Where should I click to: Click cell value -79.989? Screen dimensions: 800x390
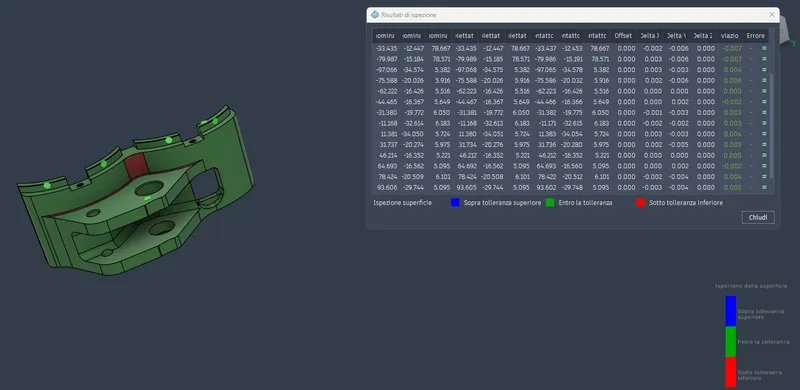[x=465, y=59]
